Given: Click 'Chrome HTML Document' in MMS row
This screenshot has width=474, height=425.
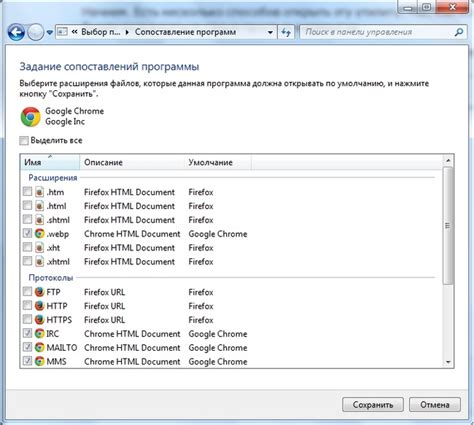Looking at the screenshot, I should 132,362.
